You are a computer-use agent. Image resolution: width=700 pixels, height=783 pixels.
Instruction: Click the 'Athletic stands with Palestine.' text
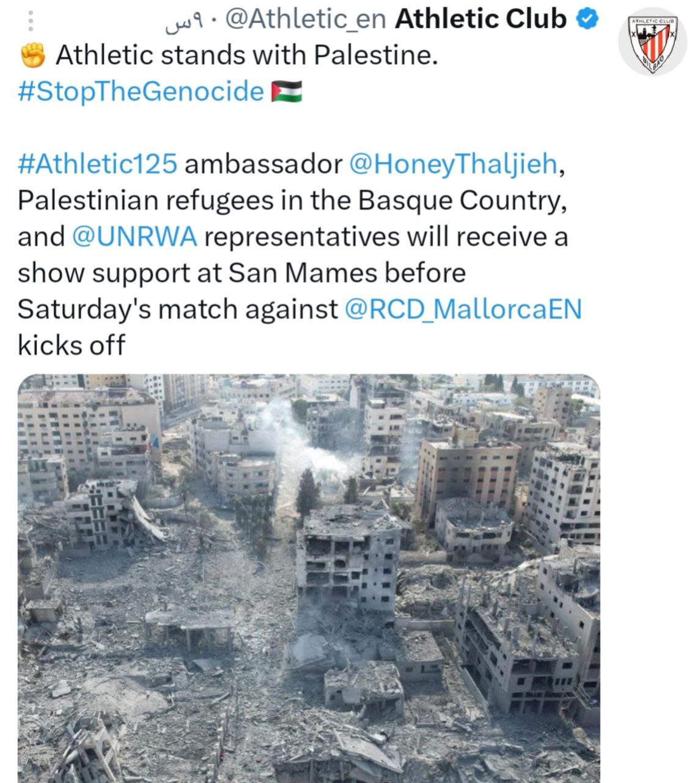point(247,56)
